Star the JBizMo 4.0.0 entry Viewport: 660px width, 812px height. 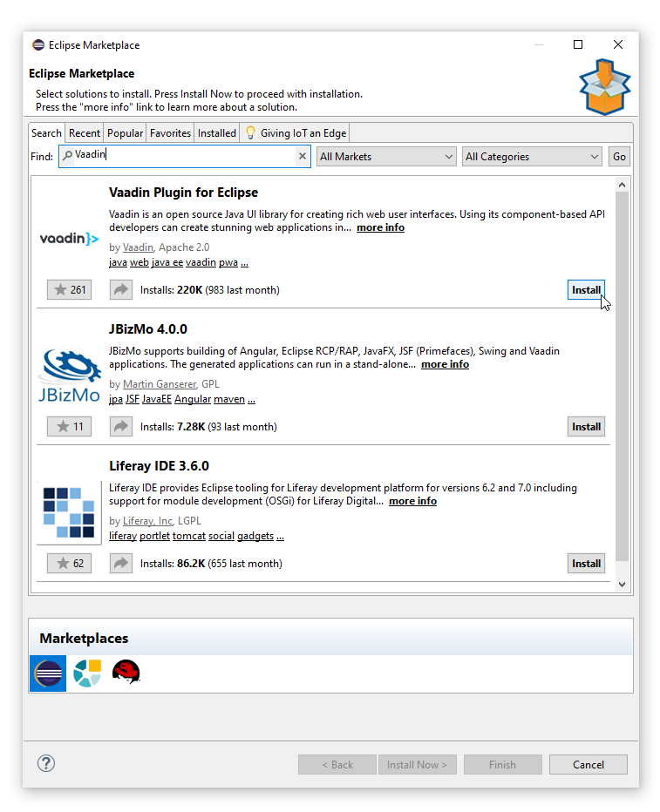[70, 426]
